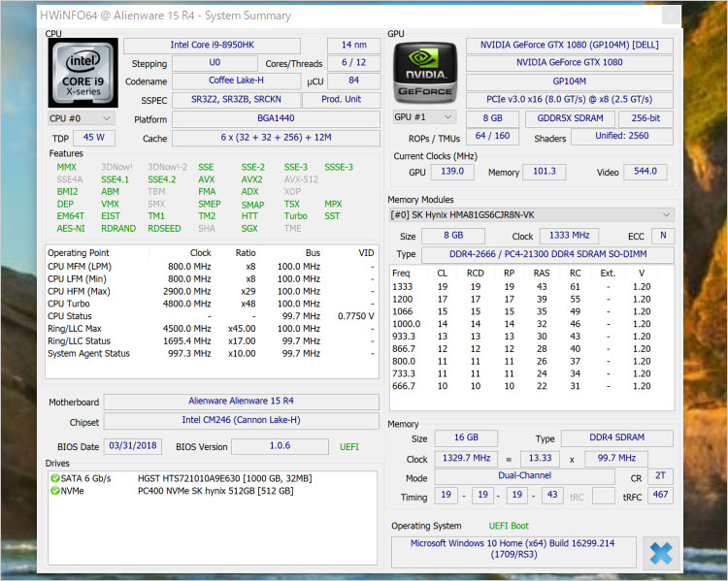
Task: Click the TDP 45 W field
Action: point(94,138)
